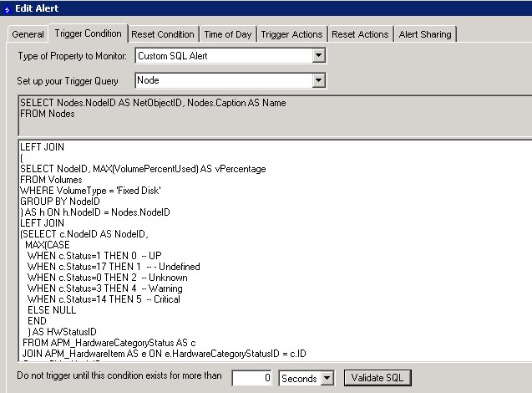Open the Alert Sharing tab
This screenshot has height=393, width=532.
pyautogui.click(x=425, y=34)
